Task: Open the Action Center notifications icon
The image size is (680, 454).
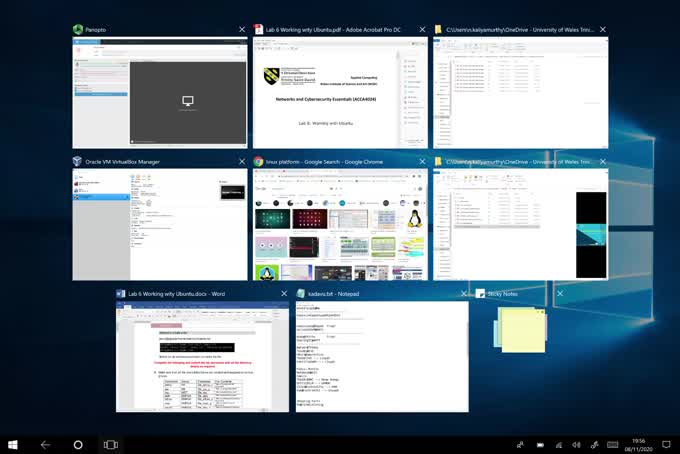Action: (665, 444)
